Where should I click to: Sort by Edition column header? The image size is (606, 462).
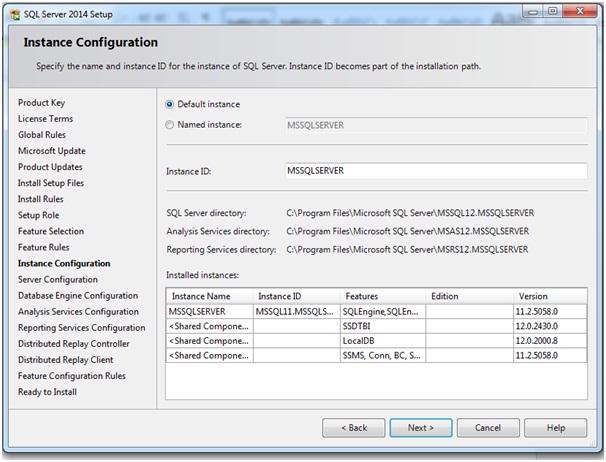pos(470,297)
